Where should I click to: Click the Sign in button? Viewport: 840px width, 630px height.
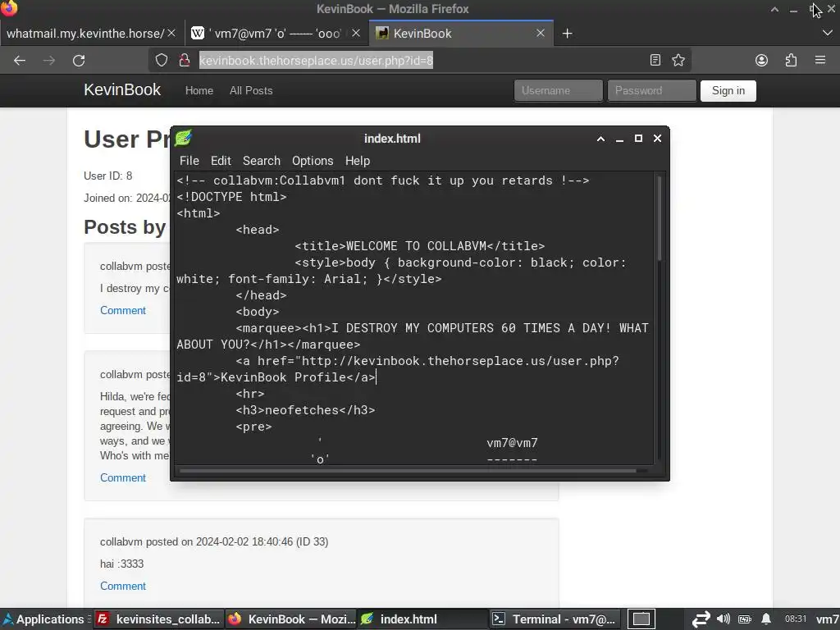coord(728,90)
